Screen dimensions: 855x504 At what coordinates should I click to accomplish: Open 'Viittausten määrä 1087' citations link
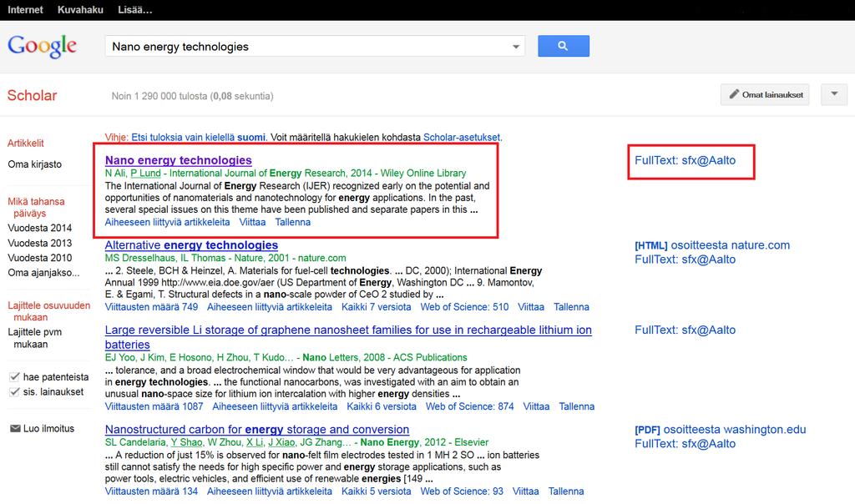tap(154, 406)
